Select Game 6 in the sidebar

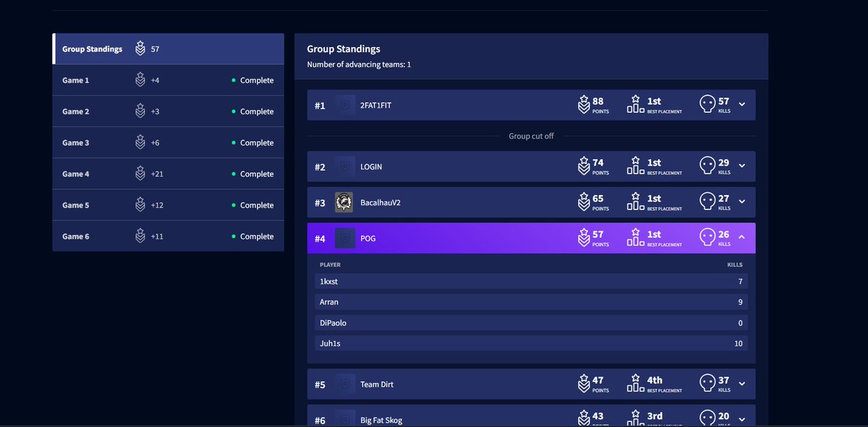coord(169,236)
